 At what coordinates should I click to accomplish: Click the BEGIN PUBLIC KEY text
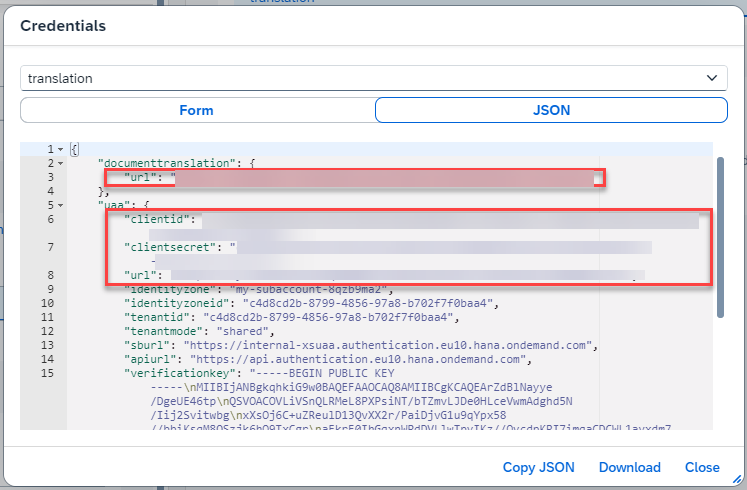342,373
